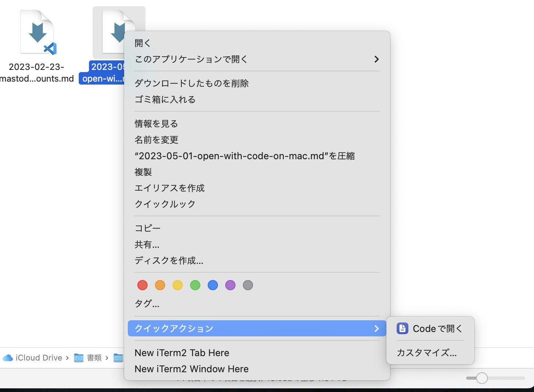Image resolution: width=534 pixels, height=392 pixels.
Task: Select コピー in context menu
Action: 257,228
